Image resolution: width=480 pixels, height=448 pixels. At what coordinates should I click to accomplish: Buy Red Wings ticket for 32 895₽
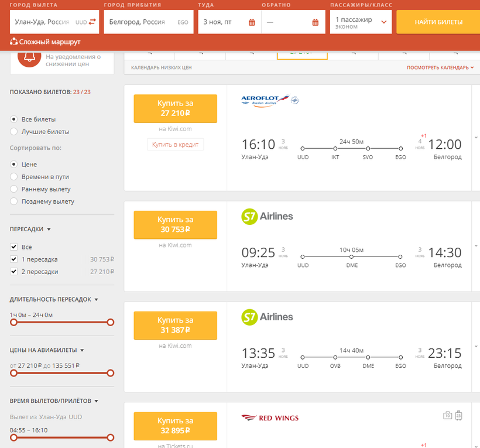click(176, 426)
